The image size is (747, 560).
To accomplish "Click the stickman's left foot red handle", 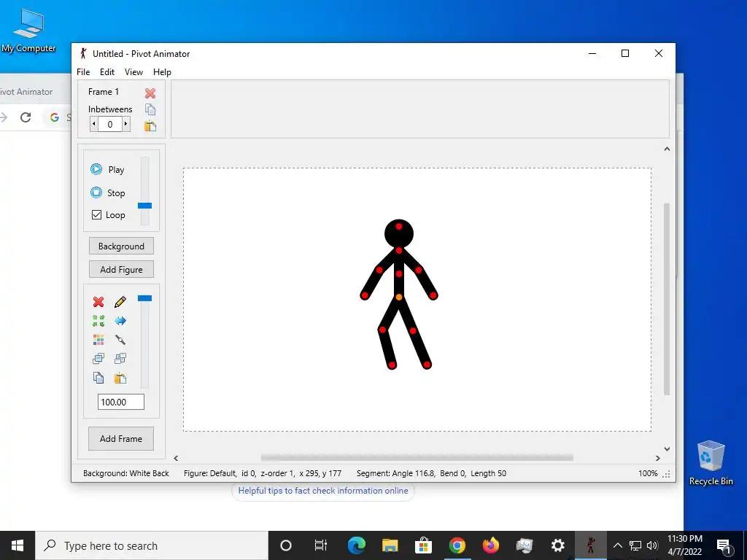I will click(x=427, y=365).
